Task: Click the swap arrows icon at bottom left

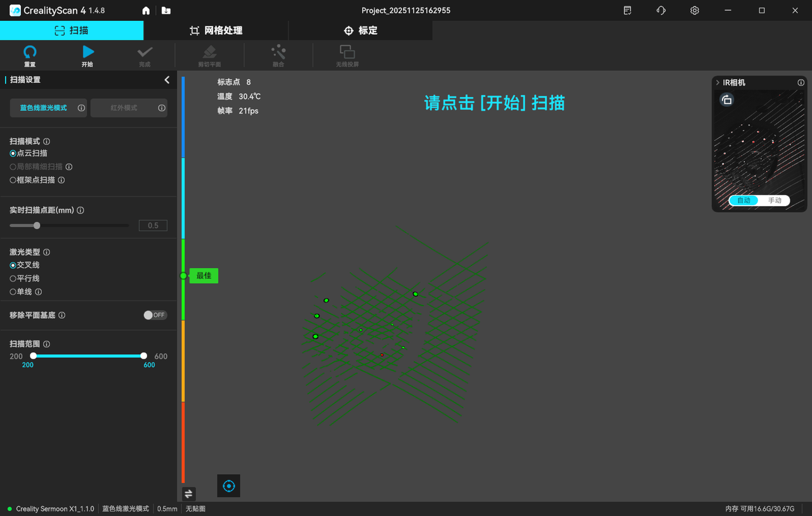Action: coord(188,494)
